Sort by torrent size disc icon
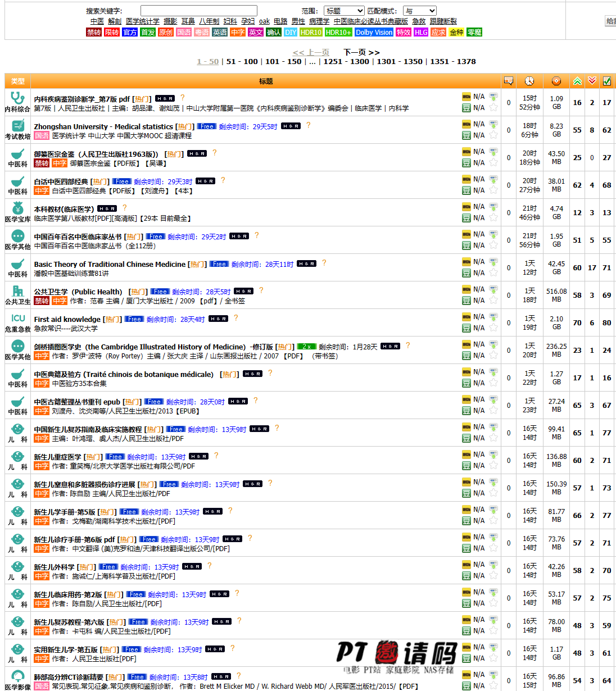This screenshot has width=616, height=691. (556, 81)
